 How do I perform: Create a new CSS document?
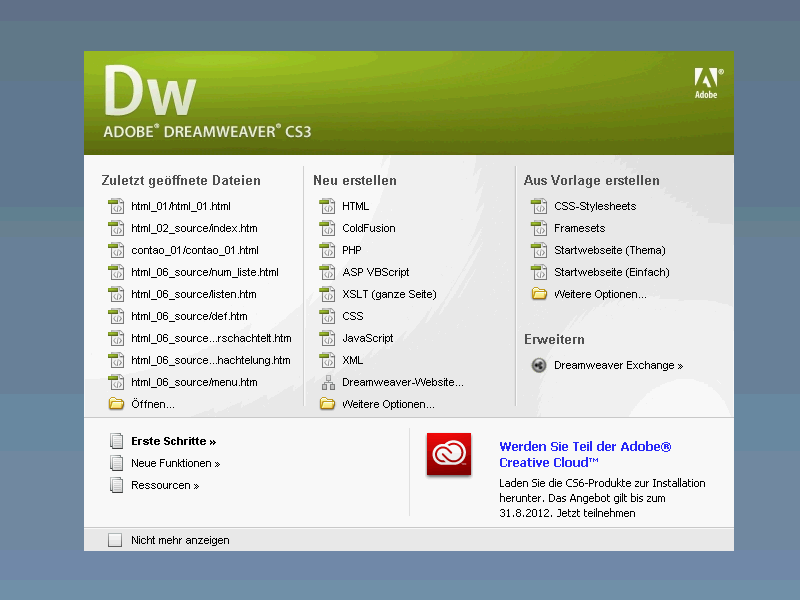(353, 316)
